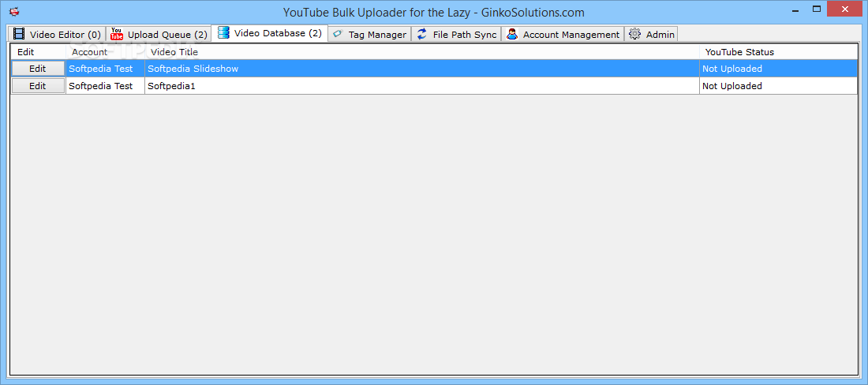
Task: Click the Edit column header
Action: click(38, 52)
